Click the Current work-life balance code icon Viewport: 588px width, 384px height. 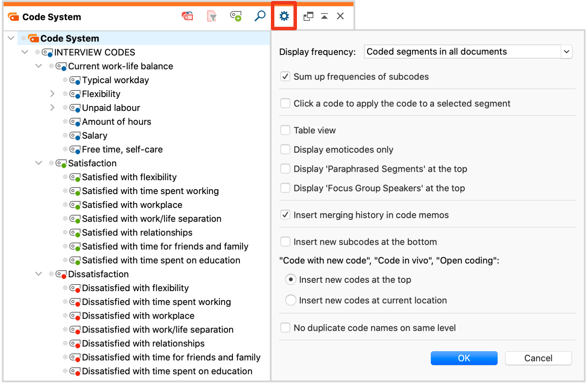pyautogui.click(x=61, y=66)
